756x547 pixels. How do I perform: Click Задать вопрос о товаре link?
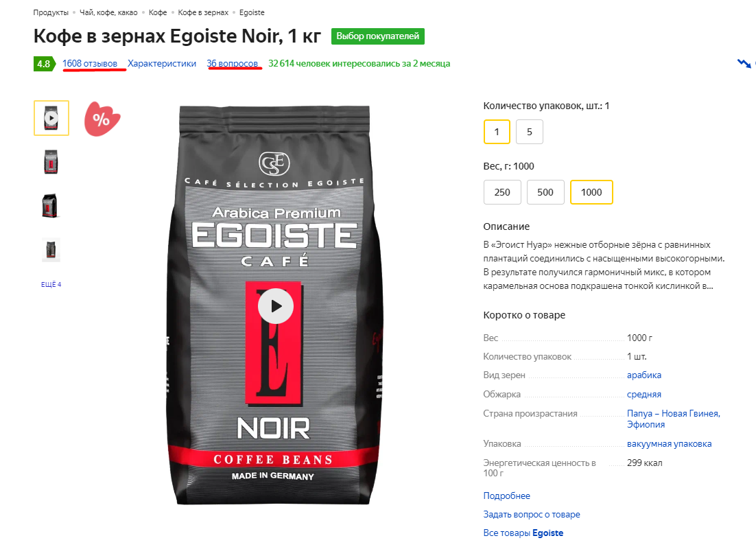[x=532, y=514]
